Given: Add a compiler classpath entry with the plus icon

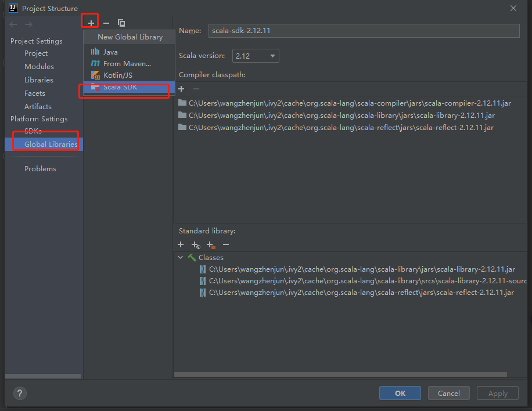Looking at the screenshot, I should [x=181, y=89].
